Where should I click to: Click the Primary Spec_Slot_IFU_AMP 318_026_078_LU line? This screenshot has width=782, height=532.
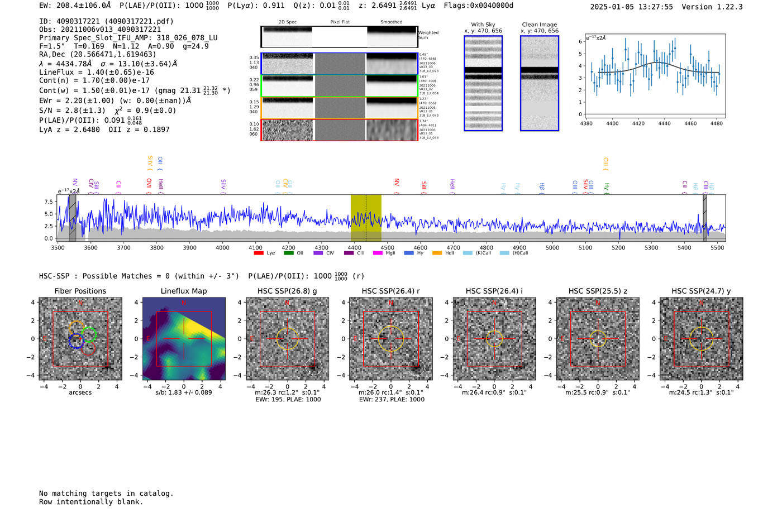point(128,38)
